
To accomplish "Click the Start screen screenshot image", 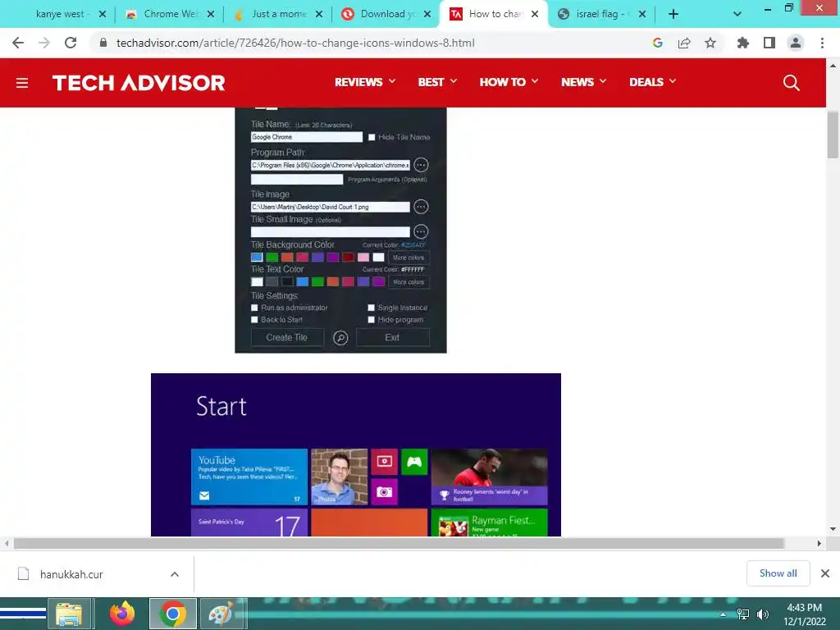I will click(356, 454).
